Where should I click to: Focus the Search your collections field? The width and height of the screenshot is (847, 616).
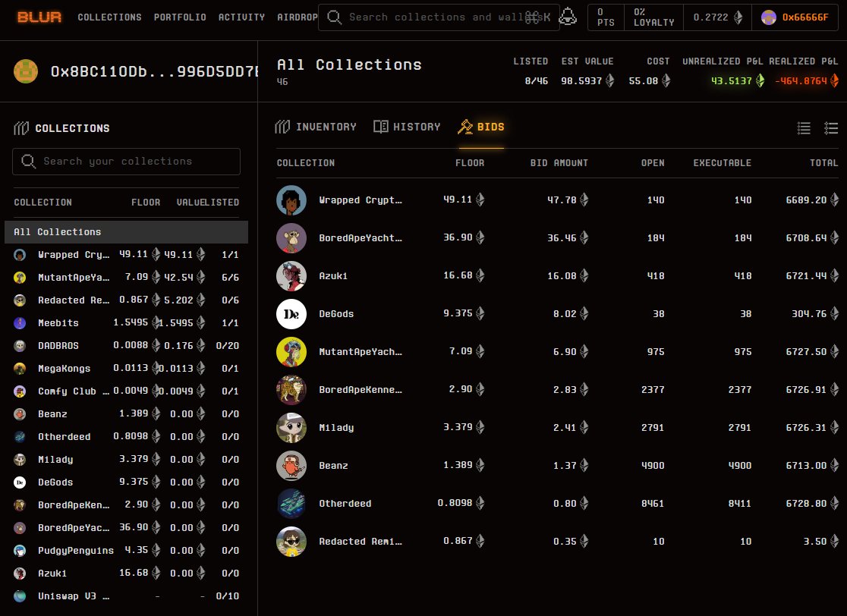point(127,162)
